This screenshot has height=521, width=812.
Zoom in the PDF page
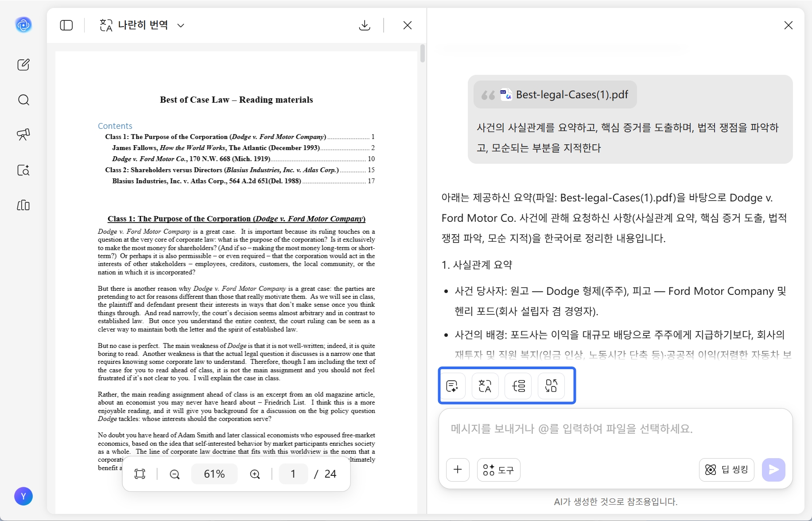tap(255, 474)
